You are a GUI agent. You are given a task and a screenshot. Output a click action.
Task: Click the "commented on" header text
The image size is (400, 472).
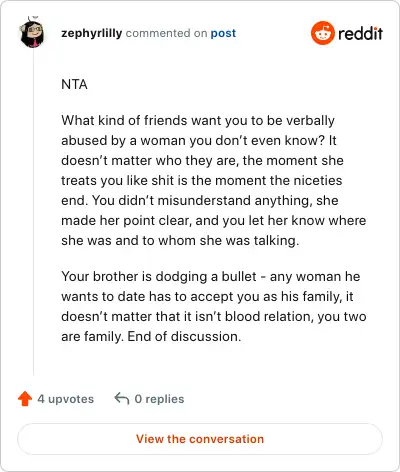tap(166, 33)
